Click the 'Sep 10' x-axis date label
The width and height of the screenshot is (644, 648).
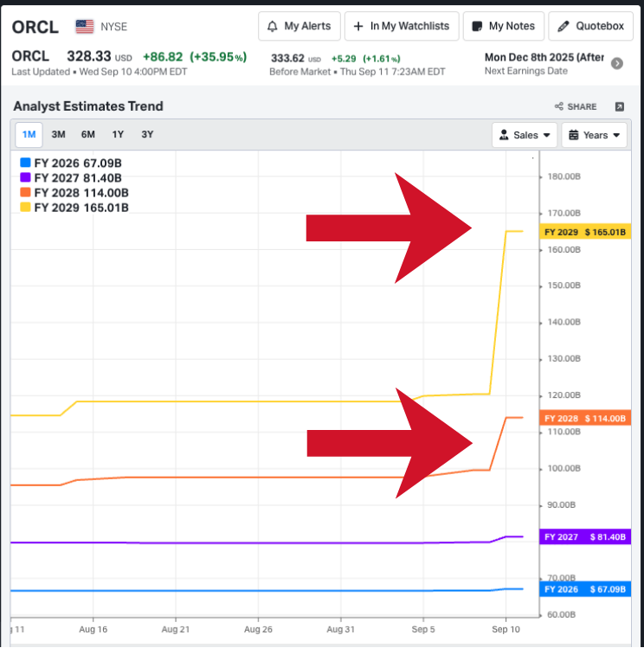tap(506, 630)
